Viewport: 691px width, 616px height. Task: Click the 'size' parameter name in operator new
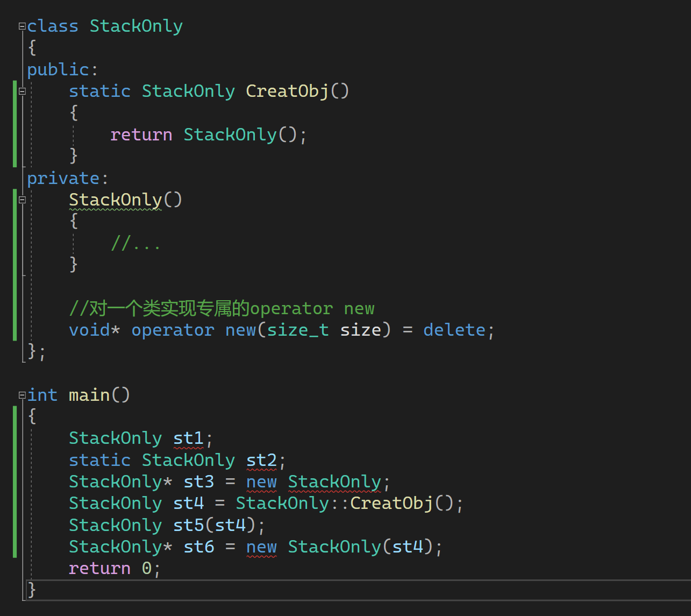(x=360, y=330)
